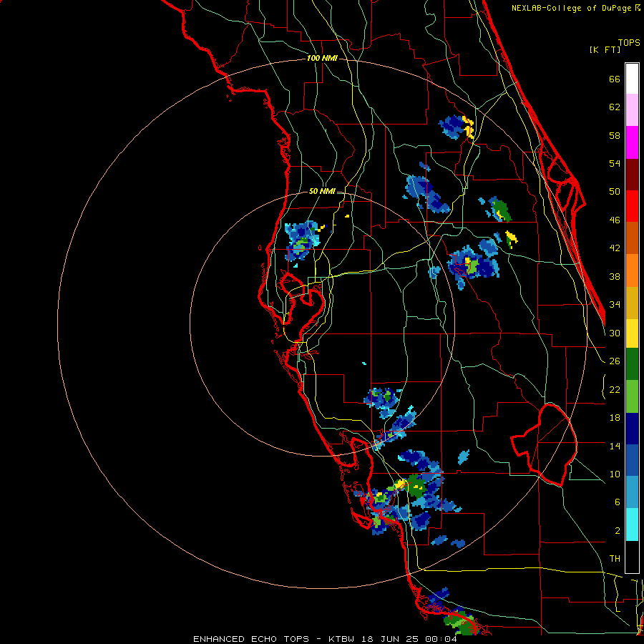Click the light pink legend swatch
Image resolution: width=644 pixels, height=644 pixels.
(632, 110)
